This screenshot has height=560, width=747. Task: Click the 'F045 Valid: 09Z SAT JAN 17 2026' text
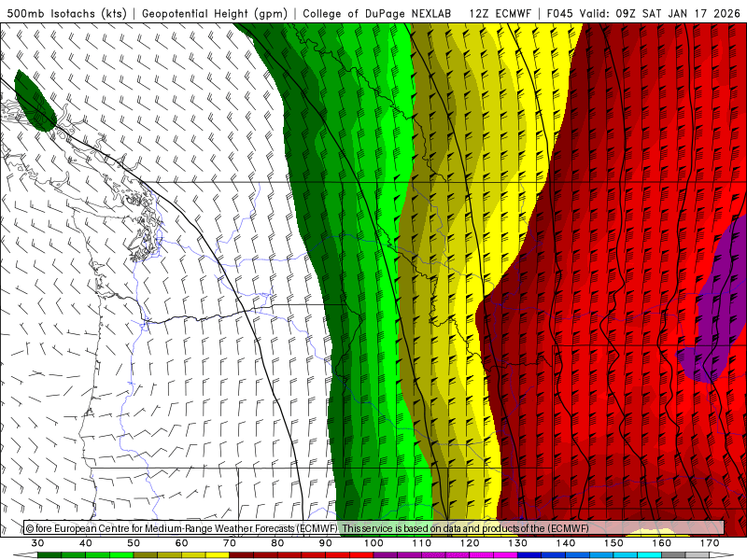[x=643, y=13]
